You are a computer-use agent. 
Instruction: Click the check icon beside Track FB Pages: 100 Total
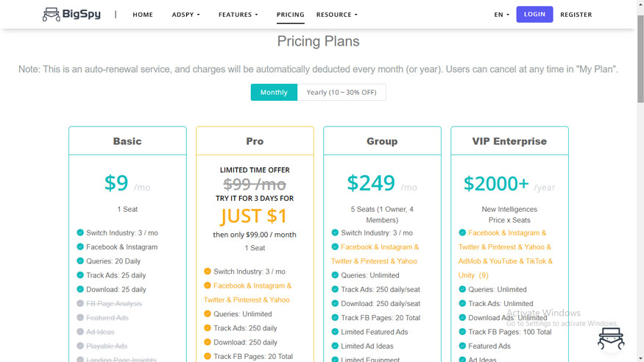[462, 332]
